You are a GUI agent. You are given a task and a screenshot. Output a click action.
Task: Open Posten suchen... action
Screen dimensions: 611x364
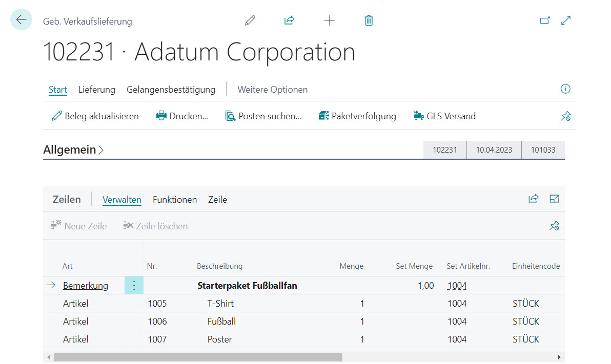[263, 116]
